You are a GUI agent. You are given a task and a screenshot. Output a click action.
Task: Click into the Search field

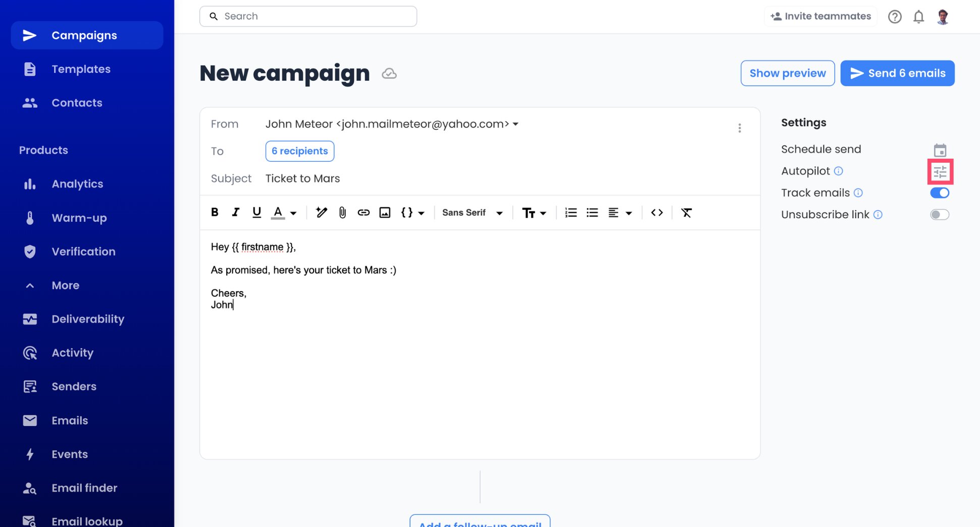click(x=308, y=16)
